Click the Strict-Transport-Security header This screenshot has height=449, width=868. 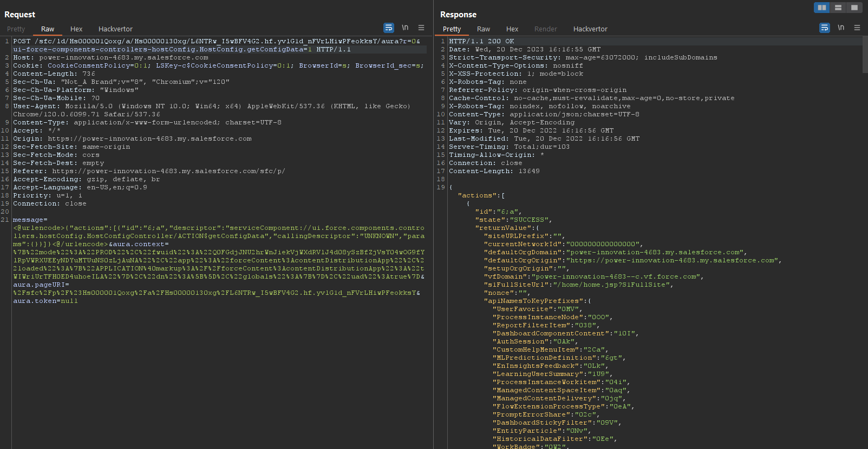point(583,57)
